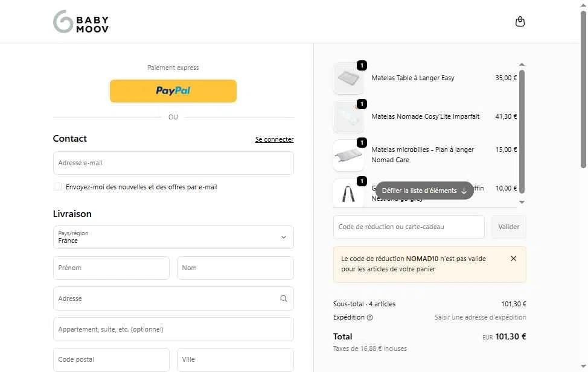Check the newsletter offers by e-mail checkbox
This screenshot has height=372, width=588.
tap(57, 186)
